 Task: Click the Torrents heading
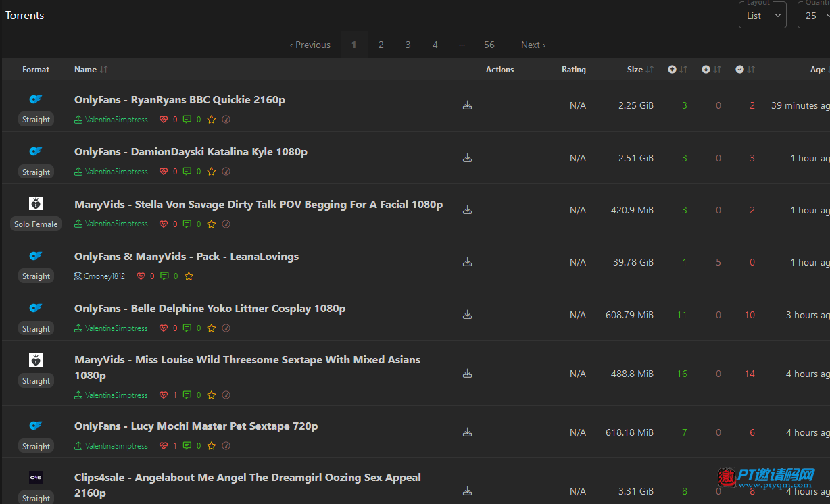tap(25, 16)
